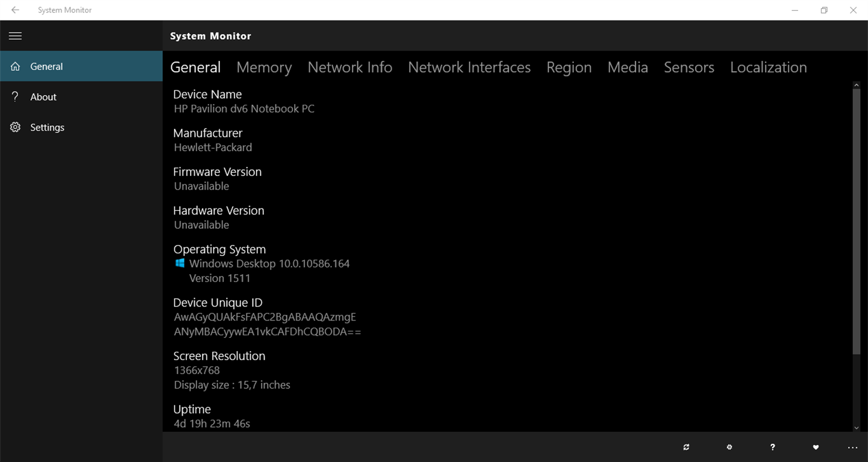Click the heart favorite icon
Viewport: 868px width, 462px height.
tap(816, 447)
